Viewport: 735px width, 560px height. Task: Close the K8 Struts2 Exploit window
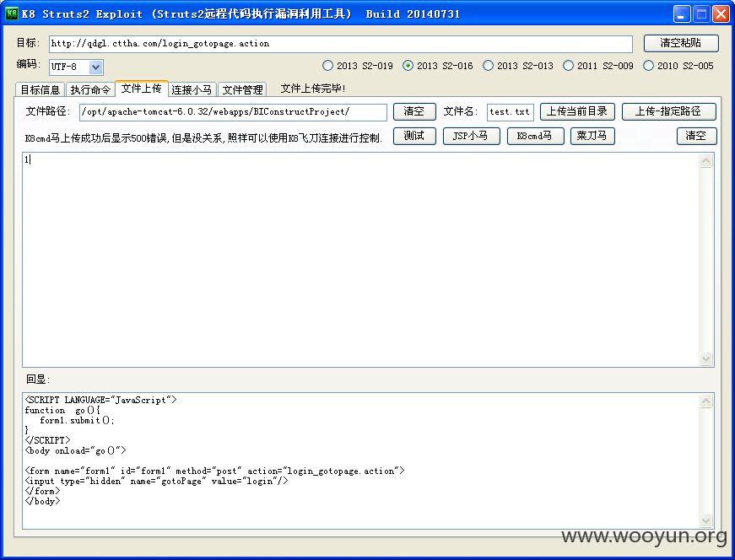point(721,14)
